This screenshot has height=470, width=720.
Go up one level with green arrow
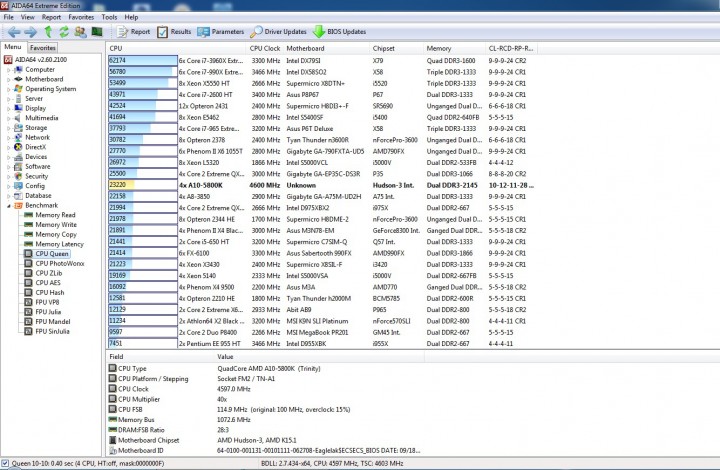48,32
